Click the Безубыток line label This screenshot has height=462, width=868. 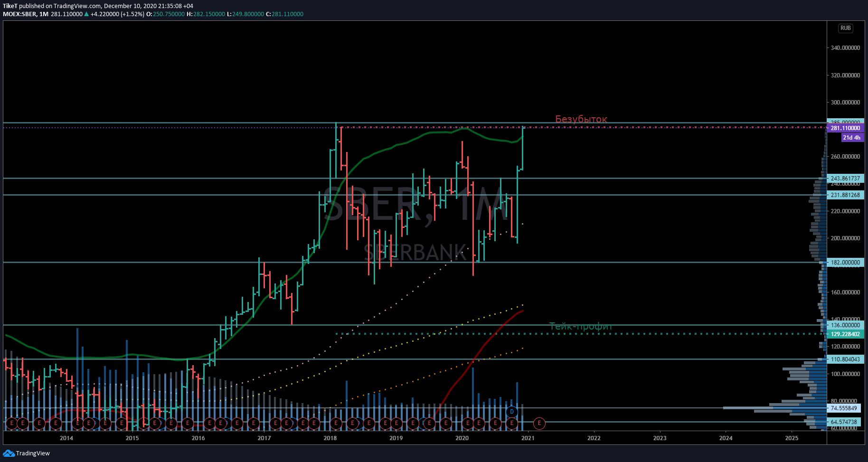click(581, 119)
